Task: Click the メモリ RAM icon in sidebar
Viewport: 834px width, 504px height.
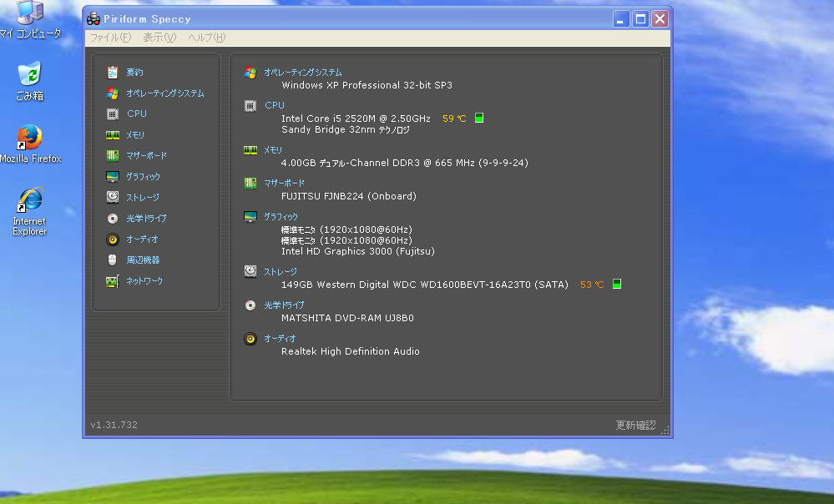Action: click(112, 135)
